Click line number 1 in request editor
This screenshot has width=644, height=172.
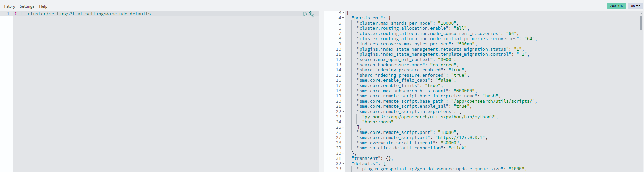coord(8,14)
